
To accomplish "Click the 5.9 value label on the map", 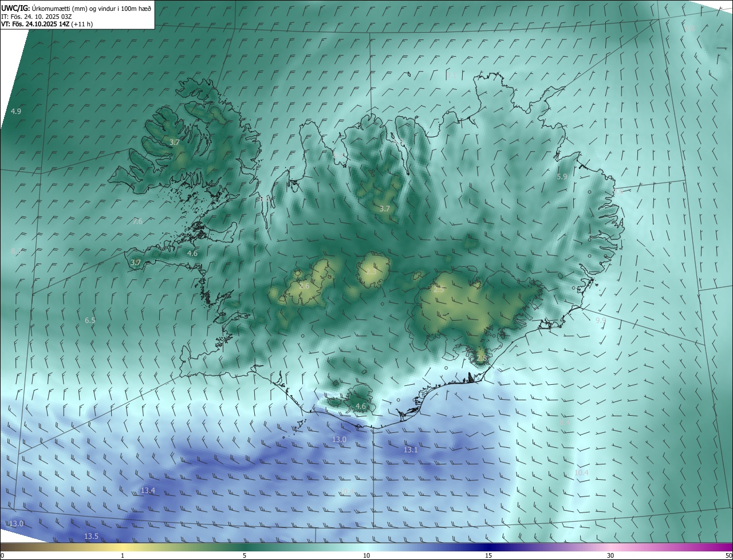I will tap(562, 177).
